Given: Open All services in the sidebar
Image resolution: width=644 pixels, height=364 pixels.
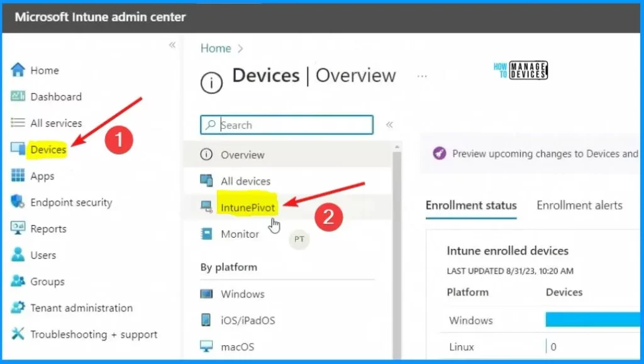Looking at the screenshot, I should click(56, 123).
